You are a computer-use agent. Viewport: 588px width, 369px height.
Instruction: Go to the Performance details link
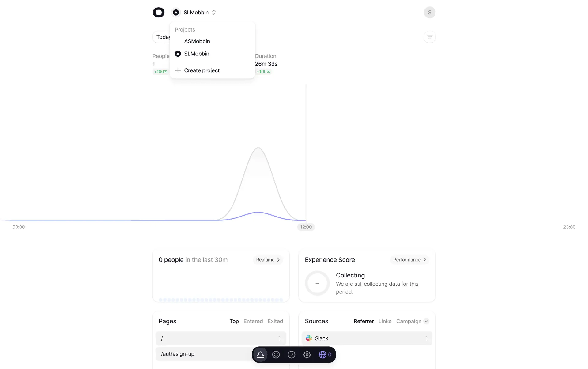point(409,260)
